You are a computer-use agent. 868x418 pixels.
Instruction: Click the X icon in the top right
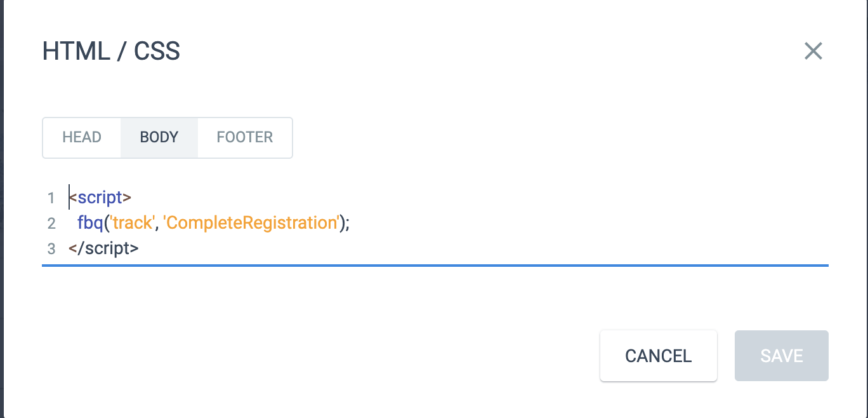(x=813, y=51)
